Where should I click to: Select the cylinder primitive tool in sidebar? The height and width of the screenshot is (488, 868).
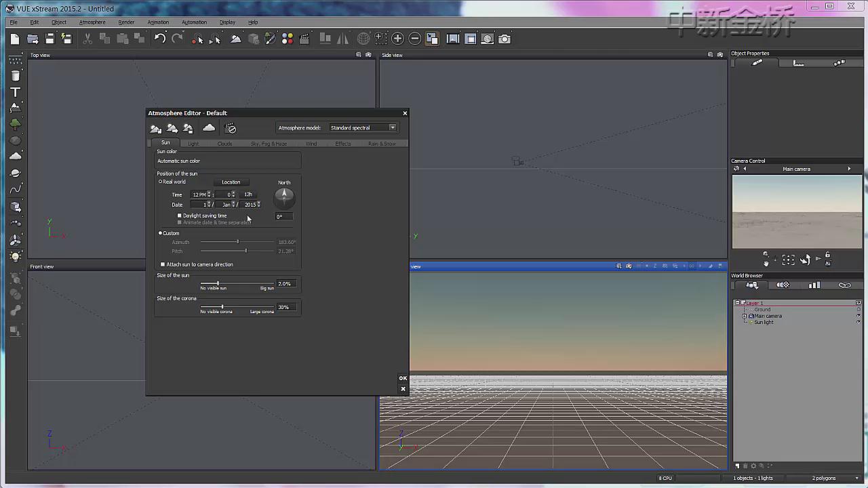coord(15,76)
